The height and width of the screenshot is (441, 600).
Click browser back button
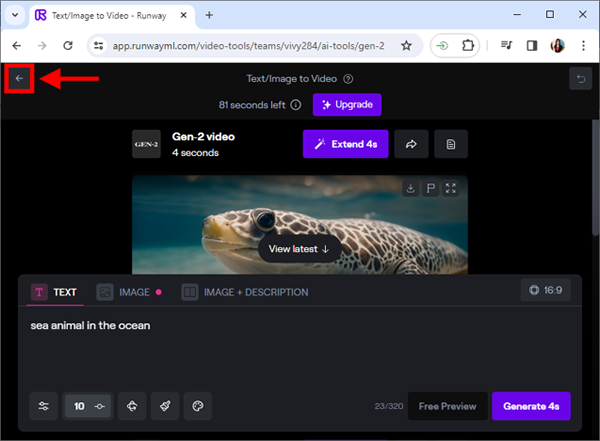click(x=16, y=46)
